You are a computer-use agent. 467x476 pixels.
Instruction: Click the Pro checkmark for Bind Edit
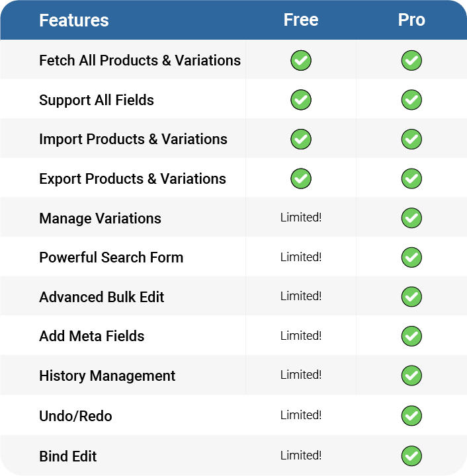click(x=411, y=456)
